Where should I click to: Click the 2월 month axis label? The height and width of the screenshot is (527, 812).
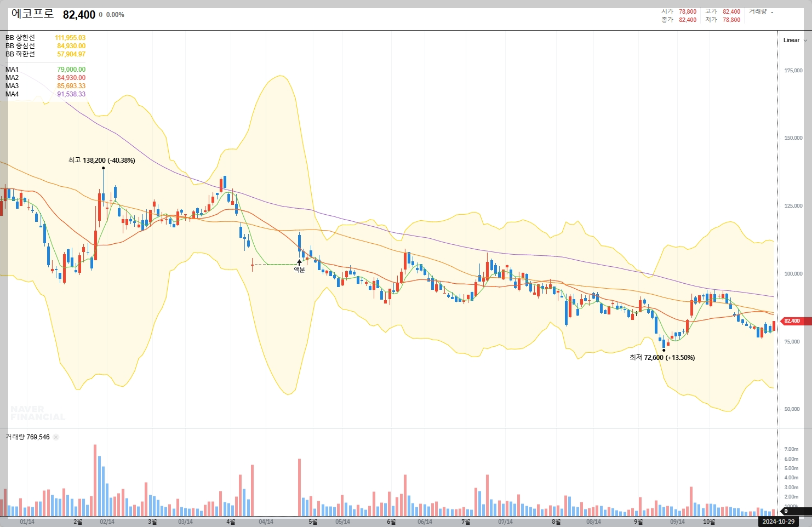point(78,522)
